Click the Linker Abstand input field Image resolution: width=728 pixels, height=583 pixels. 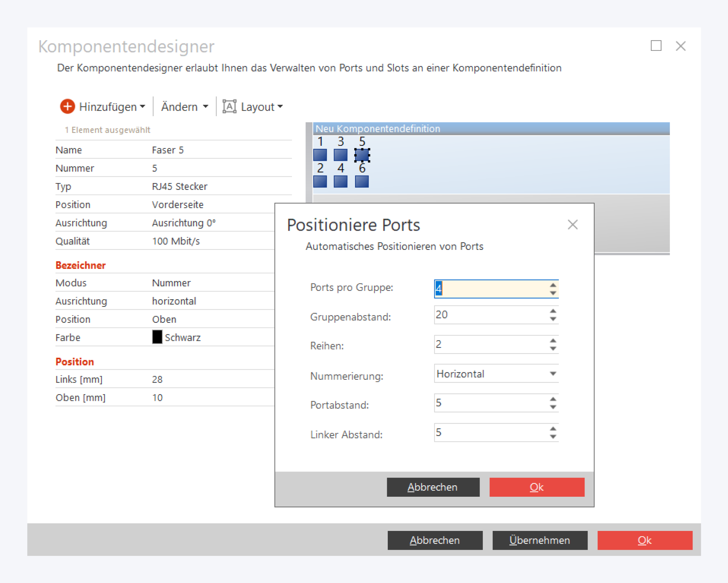490,433
